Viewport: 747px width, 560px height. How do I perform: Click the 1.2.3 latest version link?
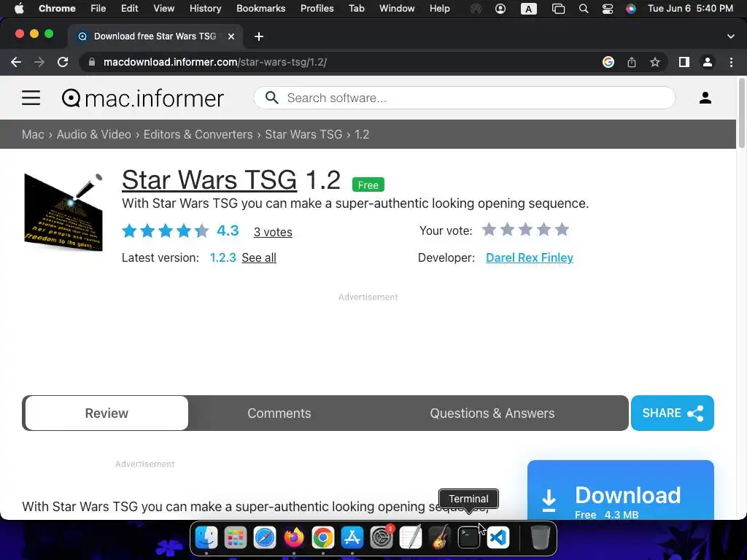[223, 257]
